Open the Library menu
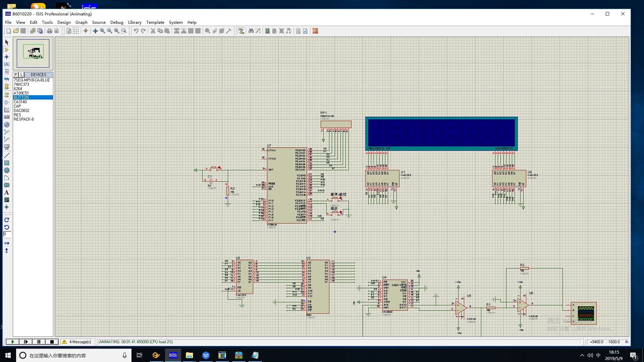The image size is (644, 362). click(x=135, y=22)
